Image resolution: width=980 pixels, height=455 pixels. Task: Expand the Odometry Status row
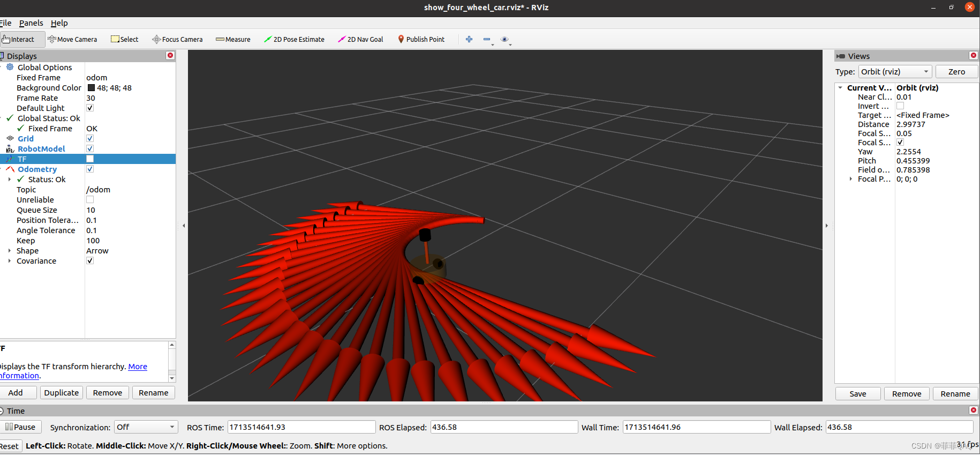click(x=10, y=180)
